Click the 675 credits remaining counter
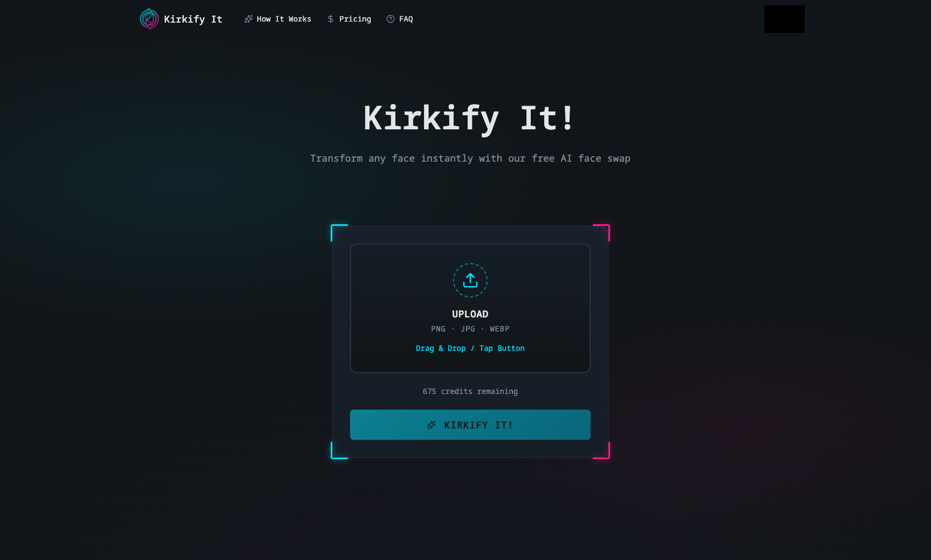This screenshot has height=560, width=931. click(x=470, y=391)
